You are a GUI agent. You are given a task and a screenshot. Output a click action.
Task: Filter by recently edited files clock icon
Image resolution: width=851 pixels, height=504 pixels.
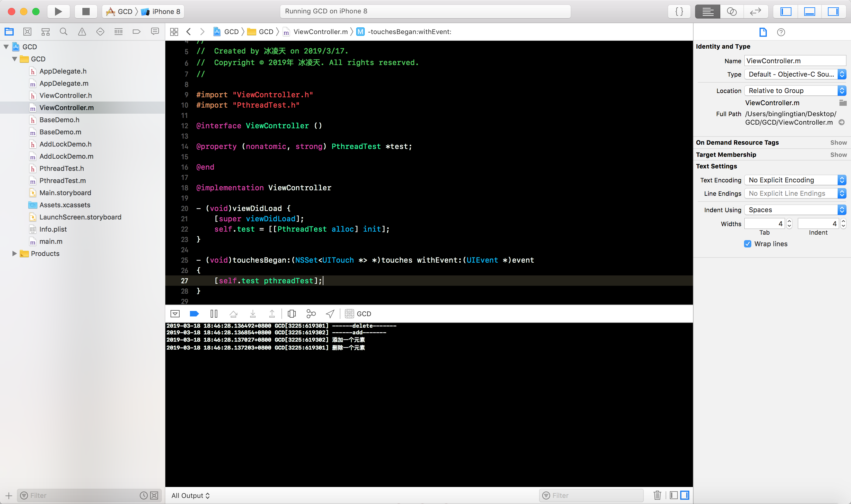pos(144,495)
